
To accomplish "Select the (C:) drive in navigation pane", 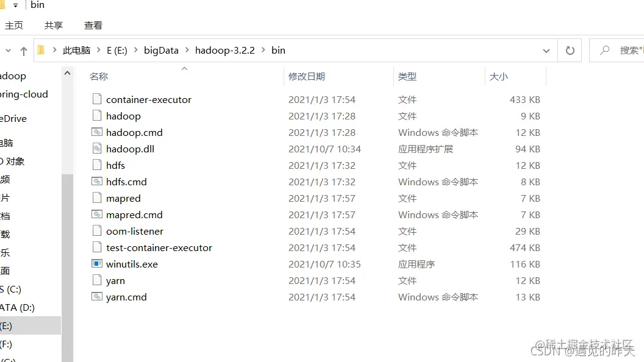I will [x=11, y=289].
